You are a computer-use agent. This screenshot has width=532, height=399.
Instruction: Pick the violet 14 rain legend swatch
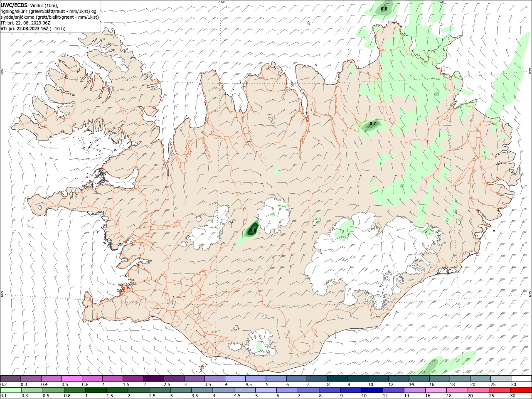[x=415, y=390]
